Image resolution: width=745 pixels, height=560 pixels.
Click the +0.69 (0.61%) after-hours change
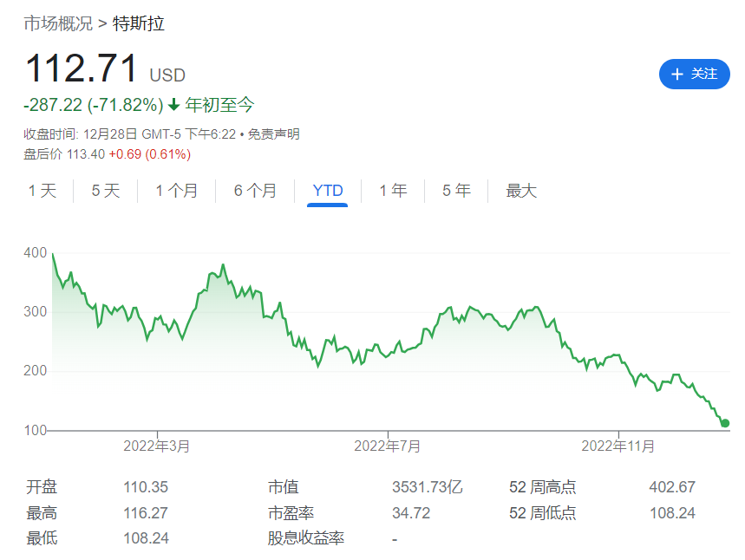(x=150, y=154)
